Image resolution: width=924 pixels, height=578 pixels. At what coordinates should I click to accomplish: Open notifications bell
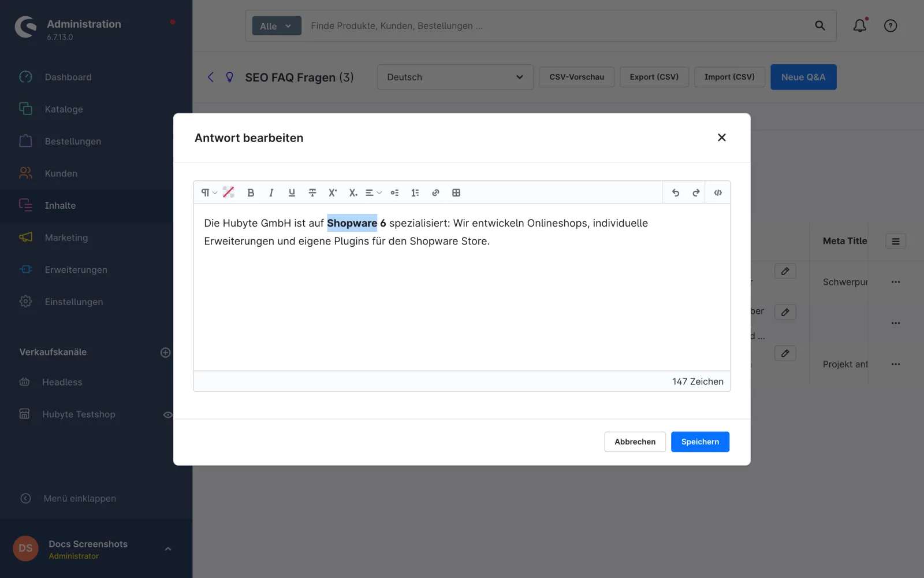pos(860,25)
